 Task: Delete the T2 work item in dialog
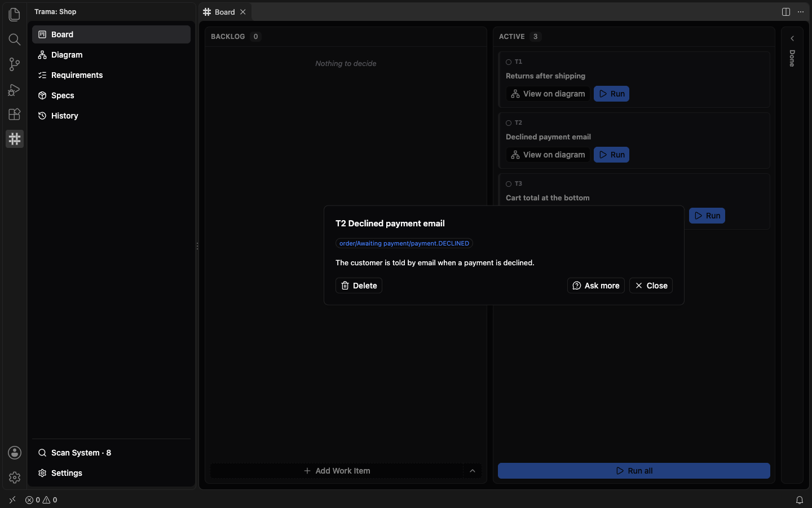point(359,286)
